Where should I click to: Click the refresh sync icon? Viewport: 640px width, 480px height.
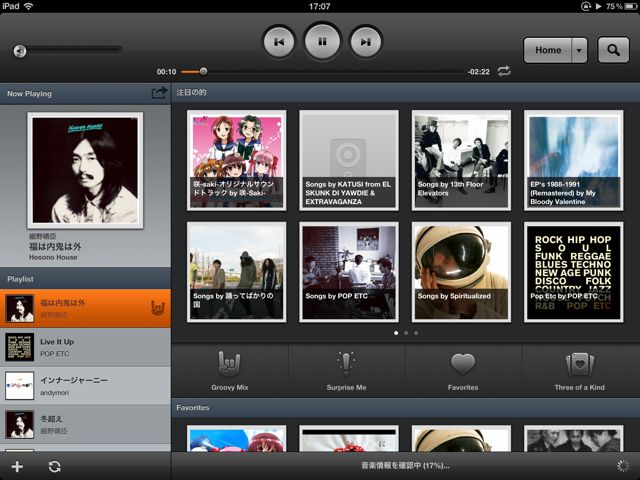55,467
